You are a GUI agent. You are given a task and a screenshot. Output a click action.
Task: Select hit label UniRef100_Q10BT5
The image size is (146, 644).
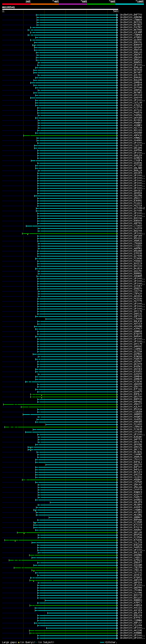[131, 85]
